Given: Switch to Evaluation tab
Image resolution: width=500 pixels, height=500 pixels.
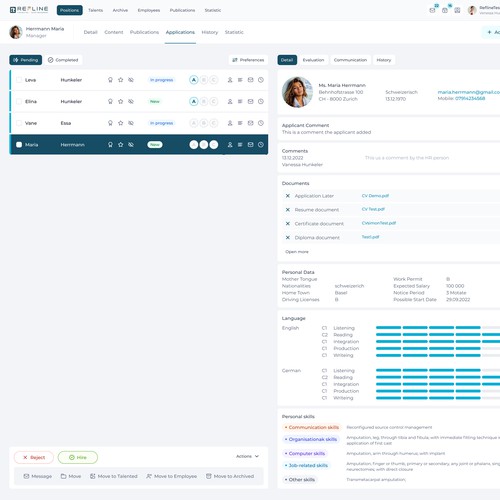Looking at the screenshot, I should point(313,60).
